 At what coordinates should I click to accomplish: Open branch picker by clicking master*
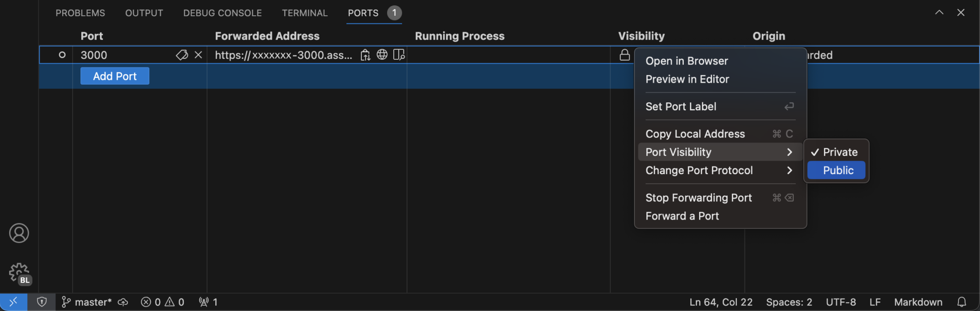pos(94,302)
